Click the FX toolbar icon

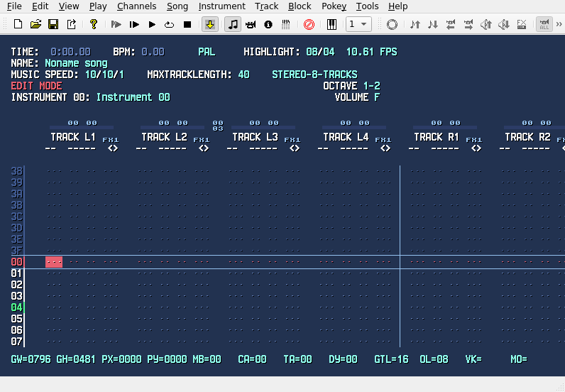522,25
